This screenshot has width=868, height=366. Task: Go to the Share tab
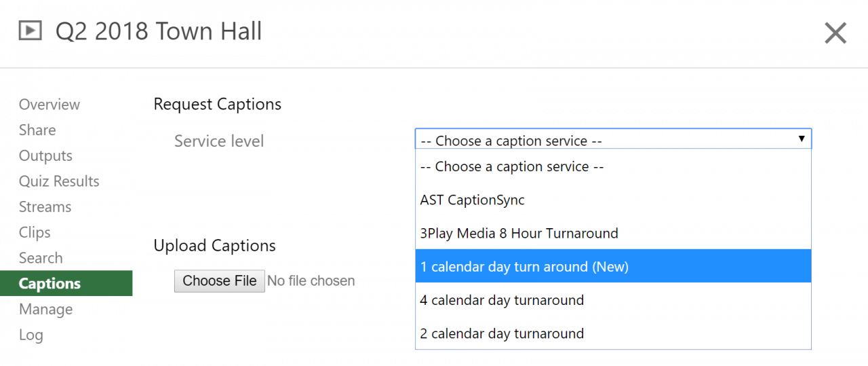click(x=37, y=130)
